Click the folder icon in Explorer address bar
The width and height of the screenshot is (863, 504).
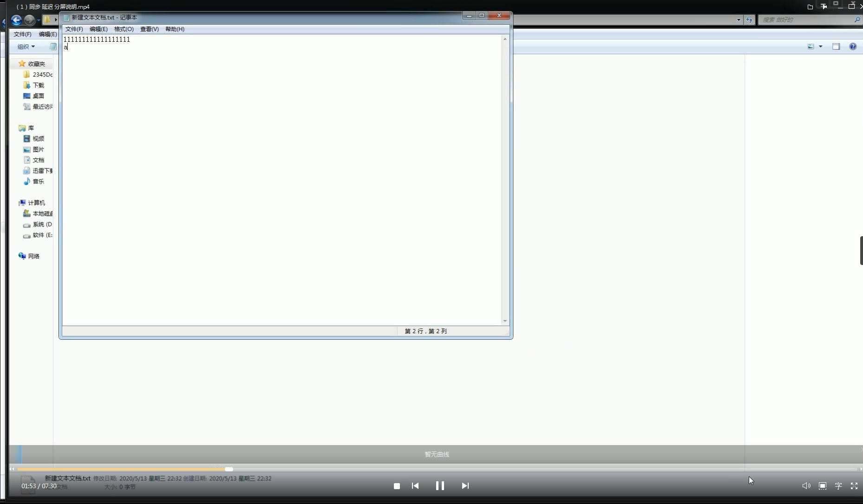(x=47, y=19)
